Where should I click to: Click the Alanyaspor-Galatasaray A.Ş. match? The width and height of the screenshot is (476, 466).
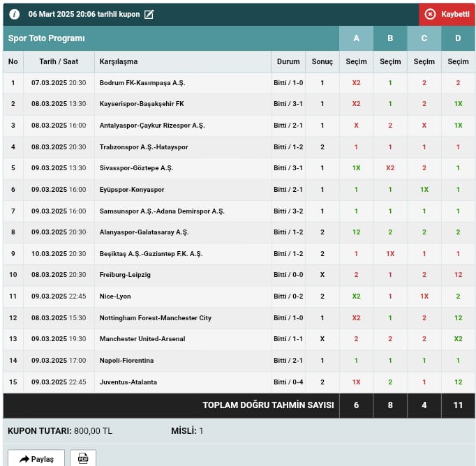(144, 232)
